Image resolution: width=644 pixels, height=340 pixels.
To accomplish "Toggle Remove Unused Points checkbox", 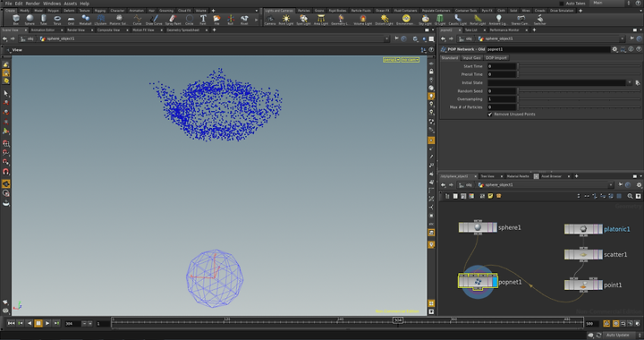I will click(x=489, y=115).
